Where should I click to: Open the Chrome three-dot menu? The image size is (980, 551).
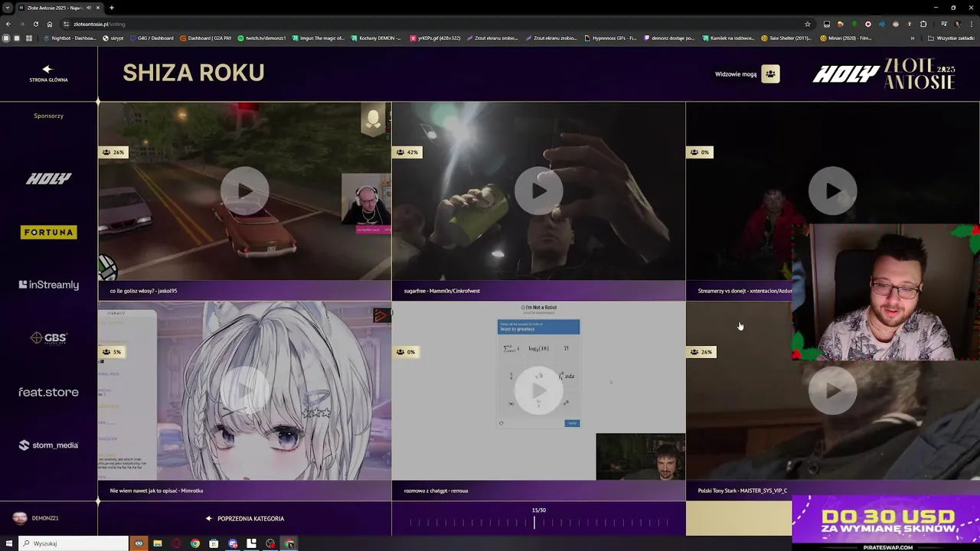(971, 24)
